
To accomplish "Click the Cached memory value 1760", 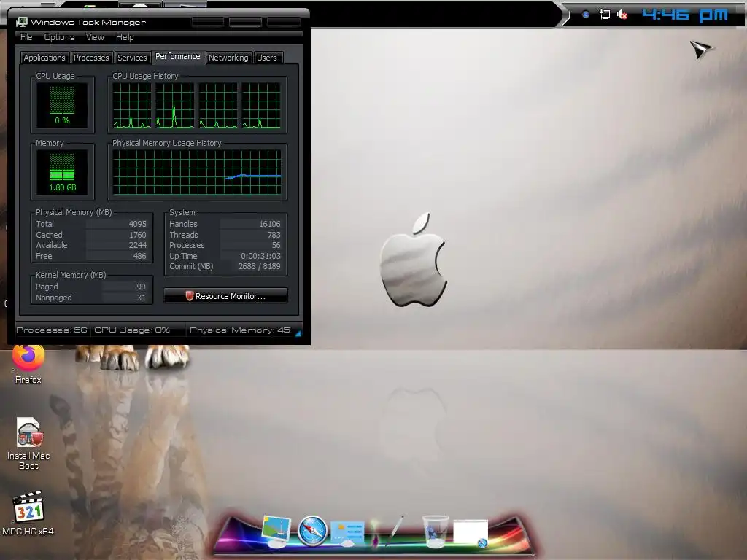I will pos(138,235).
